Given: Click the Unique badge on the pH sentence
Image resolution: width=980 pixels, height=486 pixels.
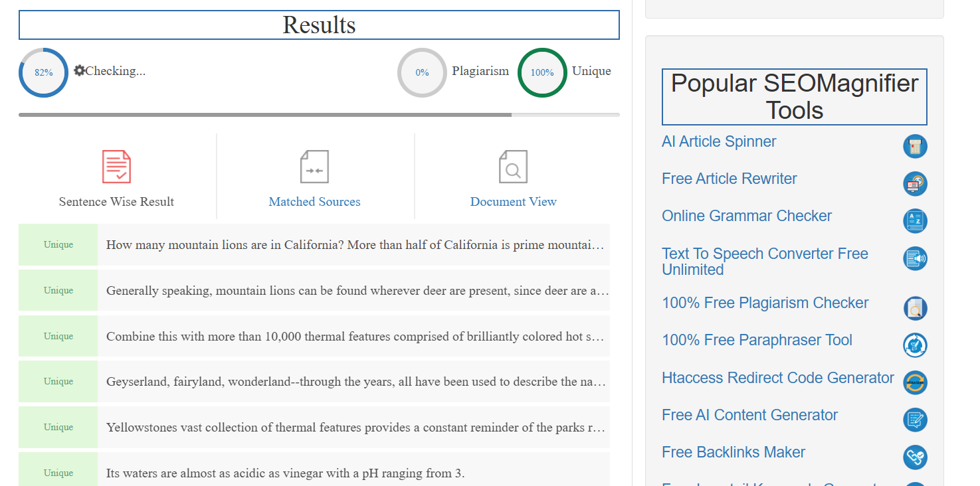Looking at the screenshot, I should click(58, 473).
